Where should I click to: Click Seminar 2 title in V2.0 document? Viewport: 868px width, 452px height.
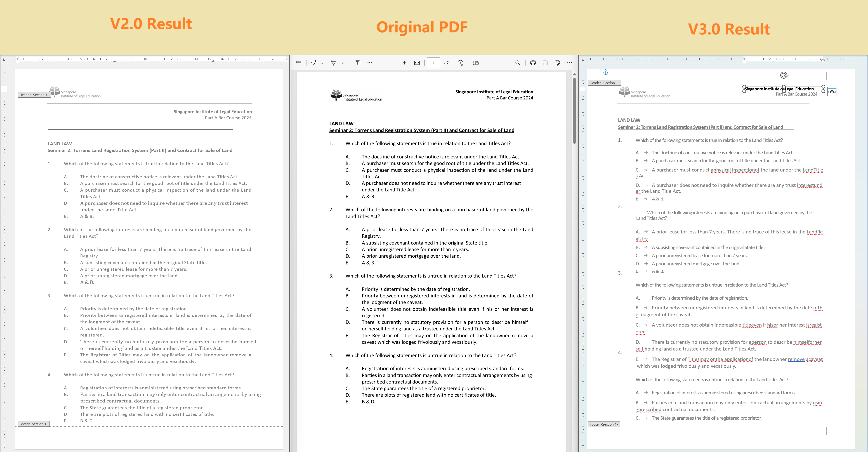(140, 151)
